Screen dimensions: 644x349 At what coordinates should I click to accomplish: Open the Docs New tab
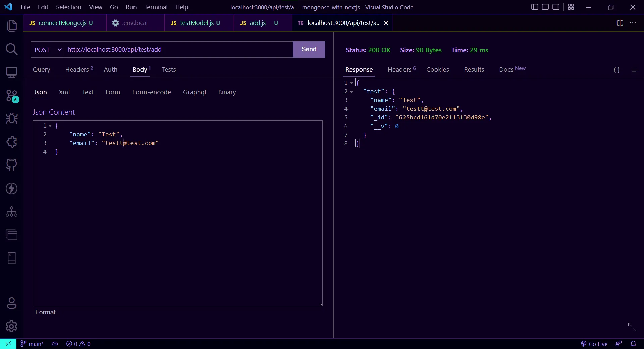click(512, 69)
